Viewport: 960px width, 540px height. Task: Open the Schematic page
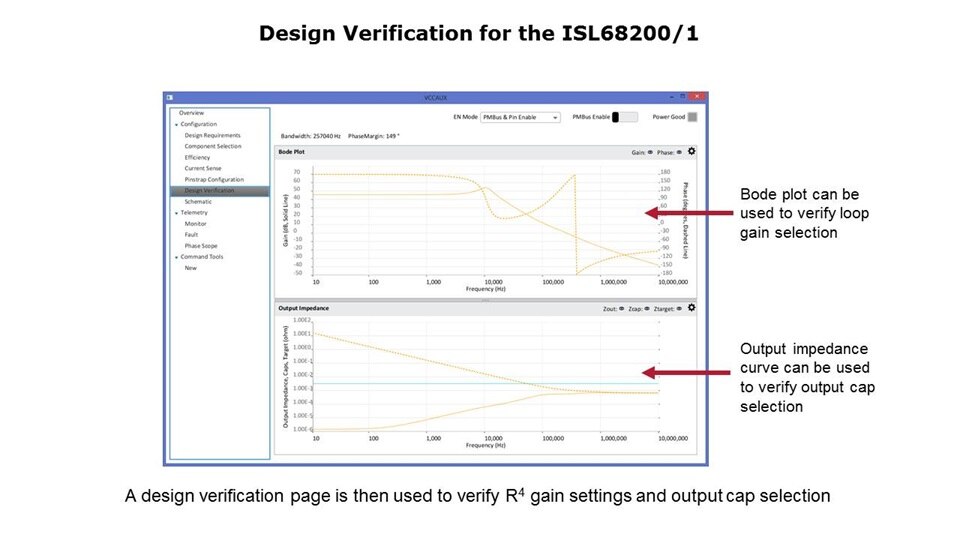click(198, 201)
